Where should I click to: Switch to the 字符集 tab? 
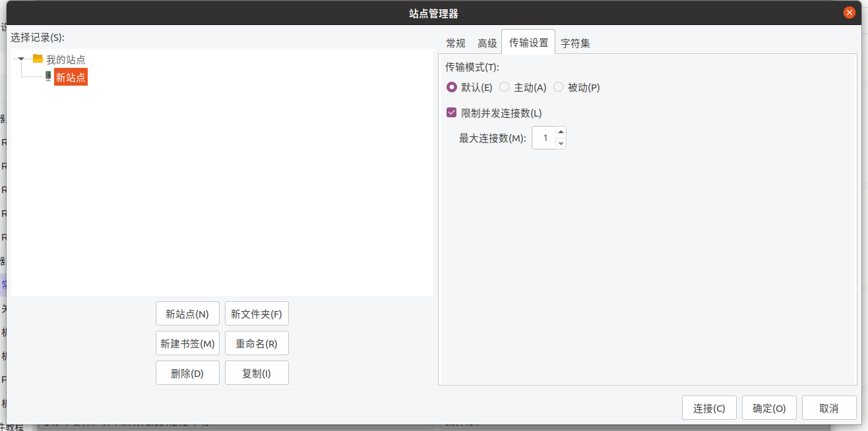pos(575,43)
